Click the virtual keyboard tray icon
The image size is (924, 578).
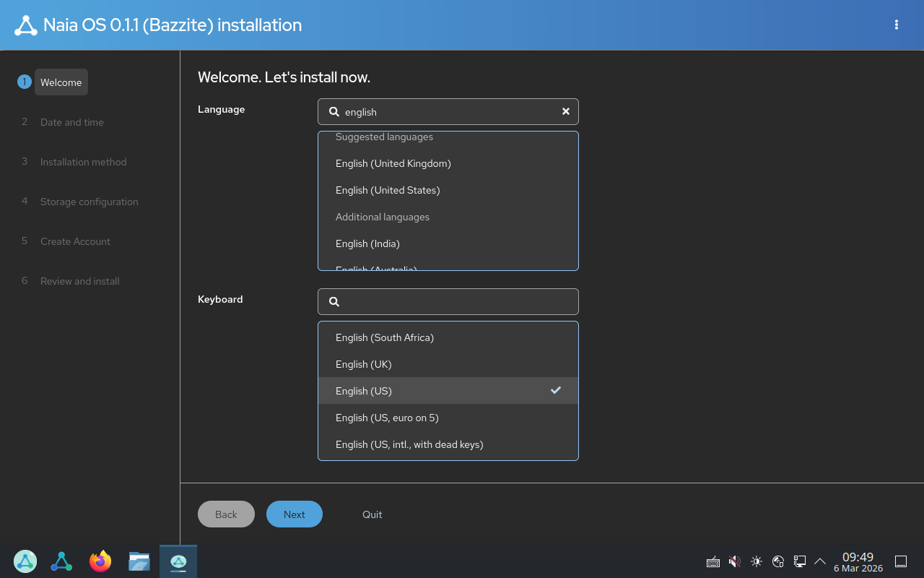(712, 561)
